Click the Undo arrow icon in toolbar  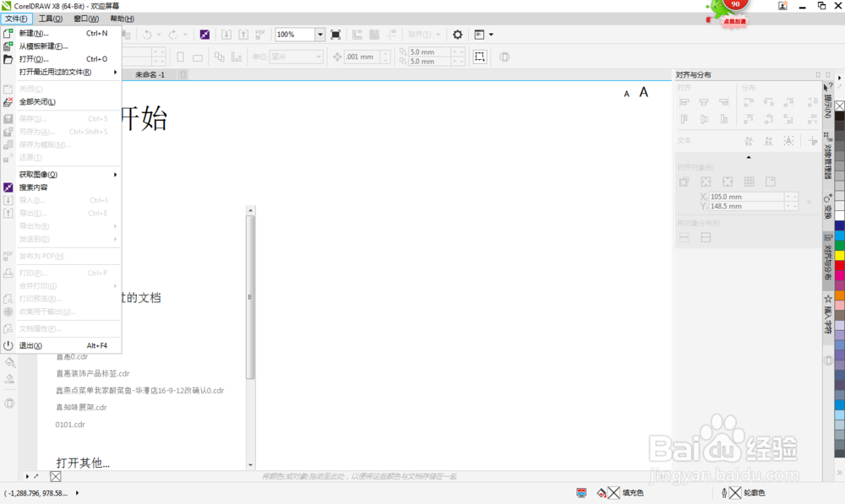coord(147,35)
